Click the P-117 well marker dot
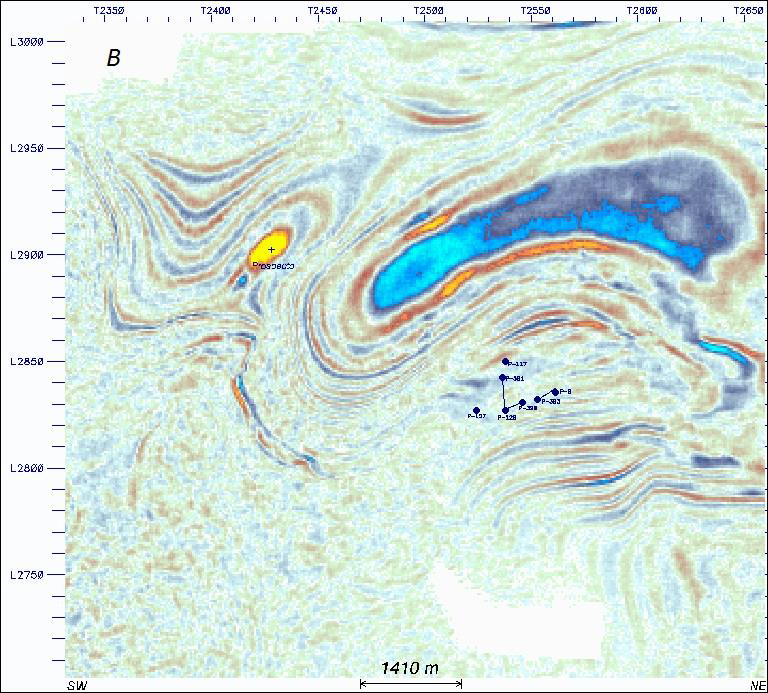The width and height of the screenshot is (768, 693). tap(505, 361)
